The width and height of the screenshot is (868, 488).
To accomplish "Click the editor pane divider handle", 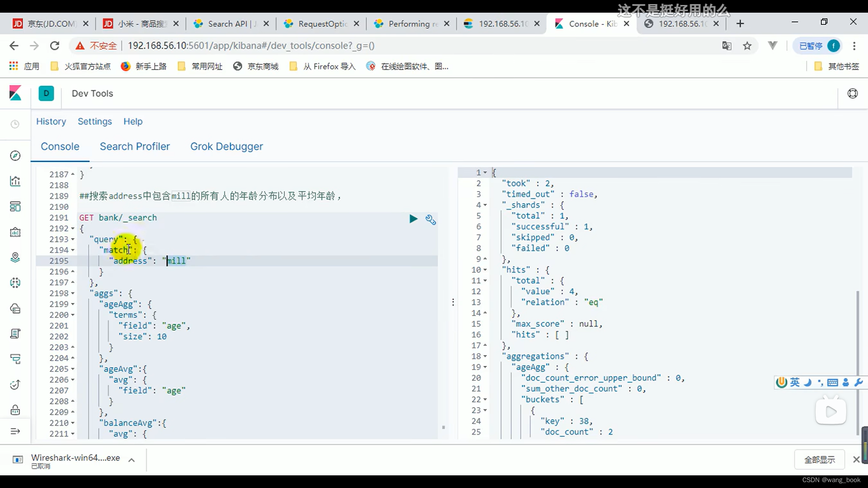I will pyautogui.click(x=453, y=302).
